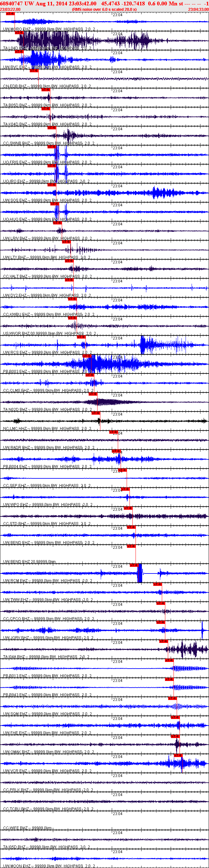
Task: Click the red pick flag above CN EDB trace
Action: pyautogui.click(x=34, y=71)
